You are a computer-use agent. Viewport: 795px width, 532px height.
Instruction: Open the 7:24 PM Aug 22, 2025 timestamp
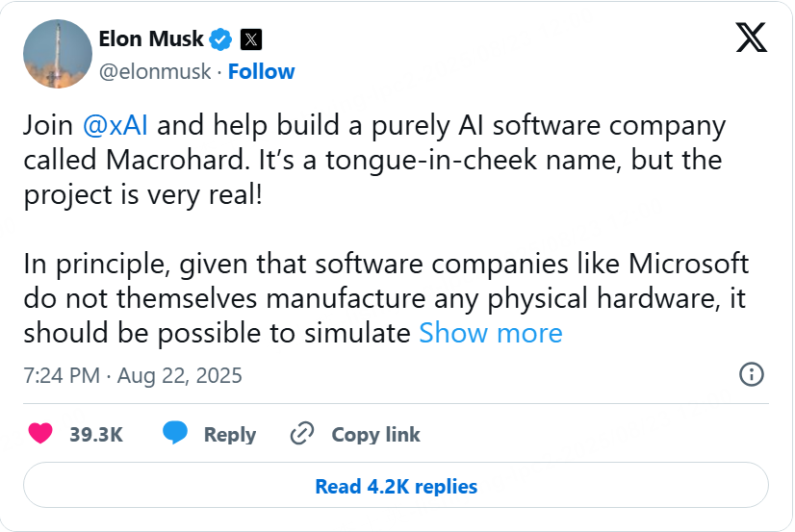click(133, 375)
